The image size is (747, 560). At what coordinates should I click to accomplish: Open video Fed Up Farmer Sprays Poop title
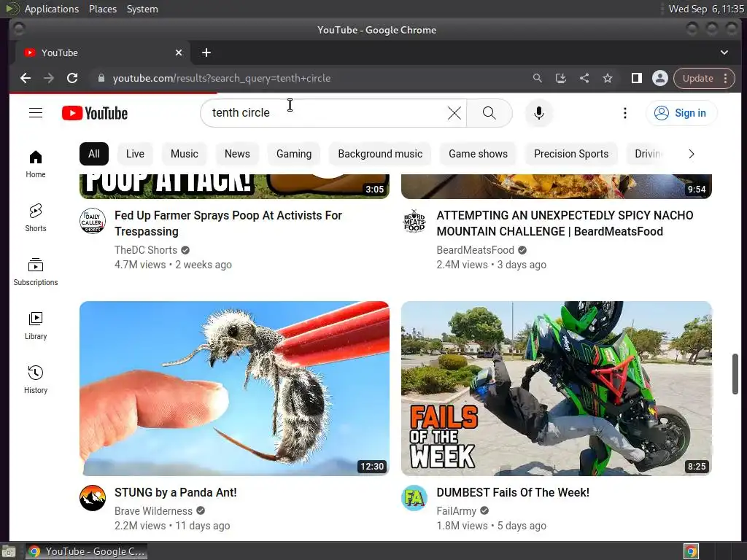point(228,223)
